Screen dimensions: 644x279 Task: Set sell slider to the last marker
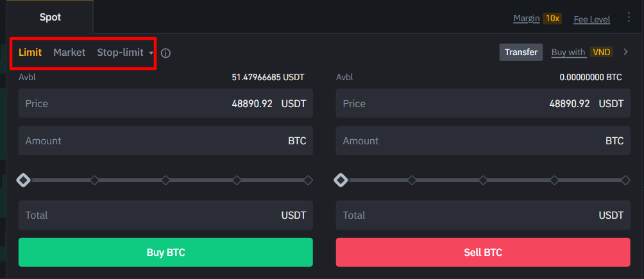[x=625, y=180]
